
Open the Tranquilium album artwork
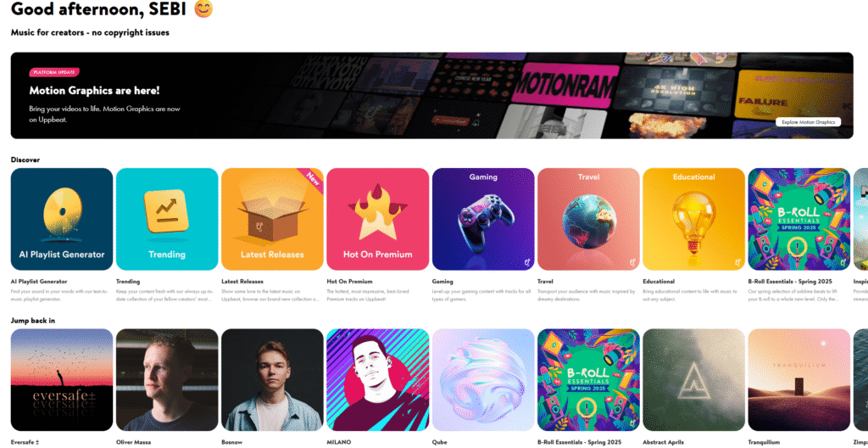pyautogui.click(x=798, y=380)
